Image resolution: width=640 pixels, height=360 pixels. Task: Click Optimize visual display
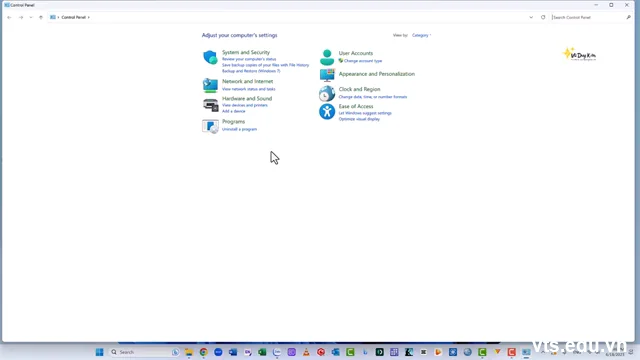(x=359, y=119)
